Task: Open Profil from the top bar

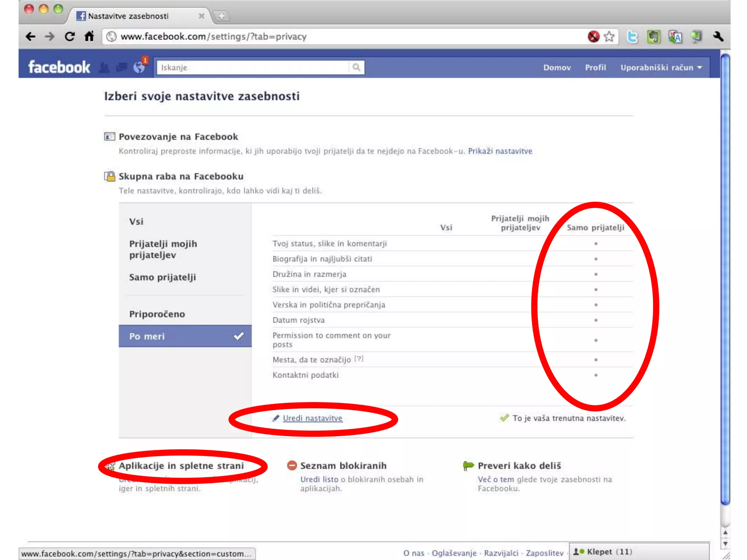Action: (x=595, y=67)
